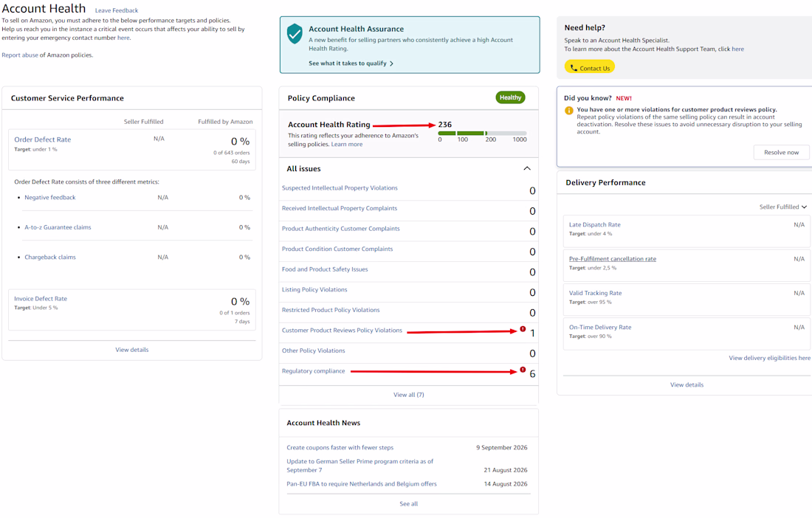Open the Negative feedback metric link
The image size is (812, 518).
[x=49, y=198]
